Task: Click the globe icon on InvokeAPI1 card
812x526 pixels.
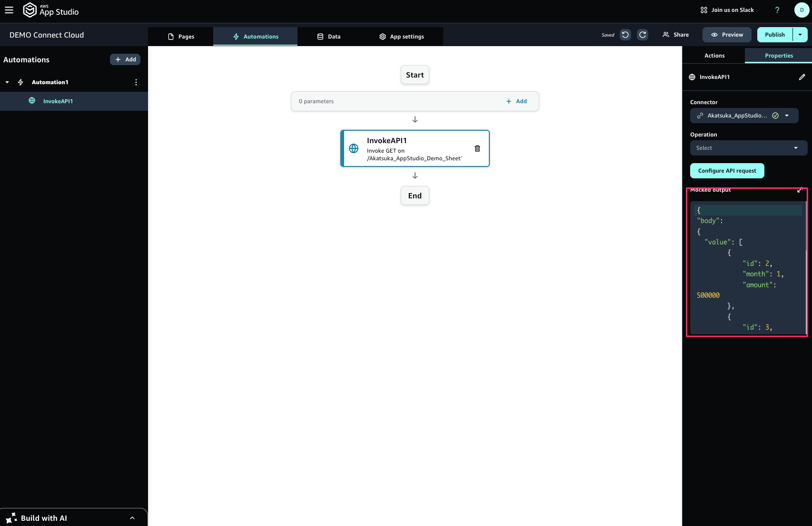Action: 354,148
